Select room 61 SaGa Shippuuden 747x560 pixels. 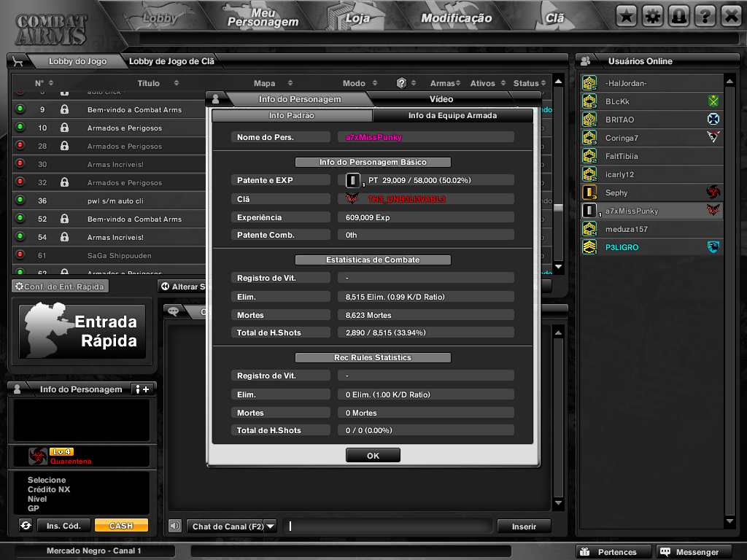pyautogui.click(x=109, y=255)
